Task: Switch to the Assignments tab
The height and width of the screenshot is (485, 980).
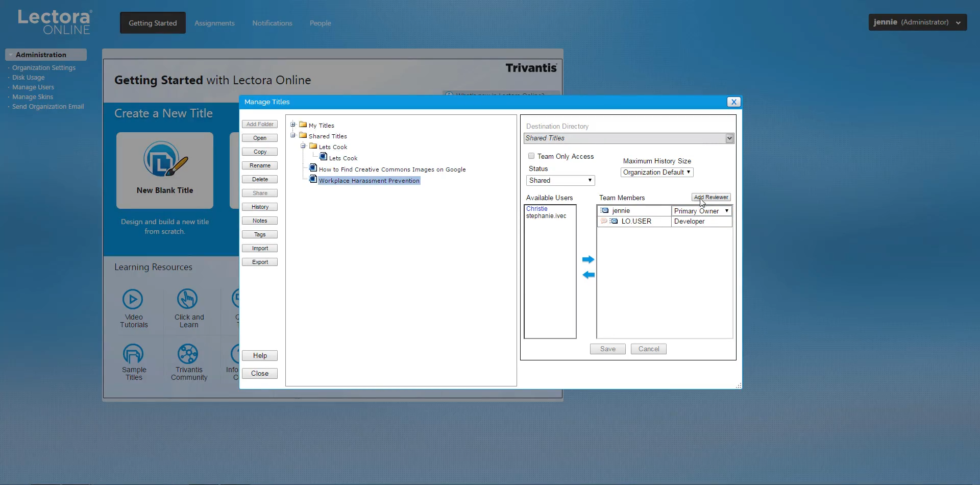Action: pos(214,23)
